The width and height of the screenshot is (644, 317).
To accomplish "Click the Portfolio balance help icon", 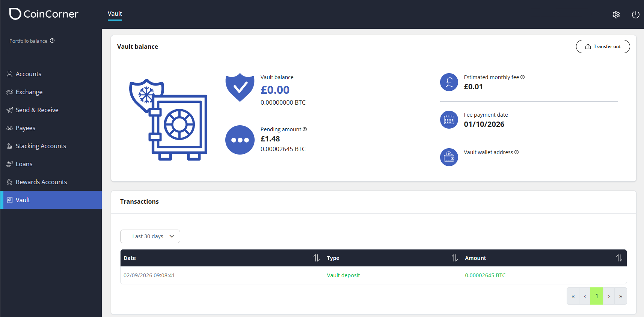I will tap(52, 41).
